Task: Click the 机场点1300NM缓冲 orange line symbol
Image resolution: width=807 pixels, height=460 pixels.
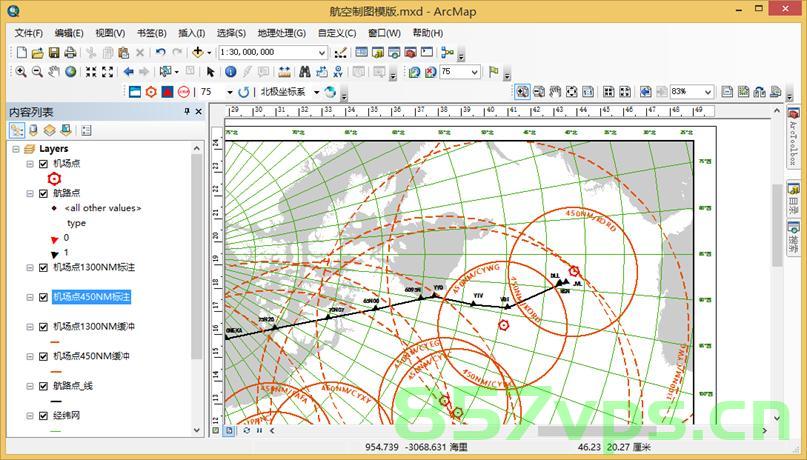Action: tap(55, 342)
